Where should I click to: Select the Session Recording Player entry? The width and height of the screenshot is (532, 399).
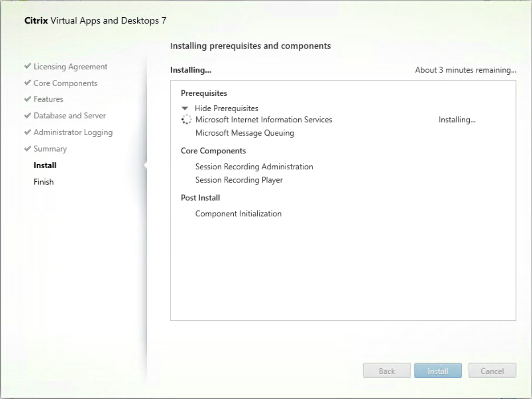239,180
